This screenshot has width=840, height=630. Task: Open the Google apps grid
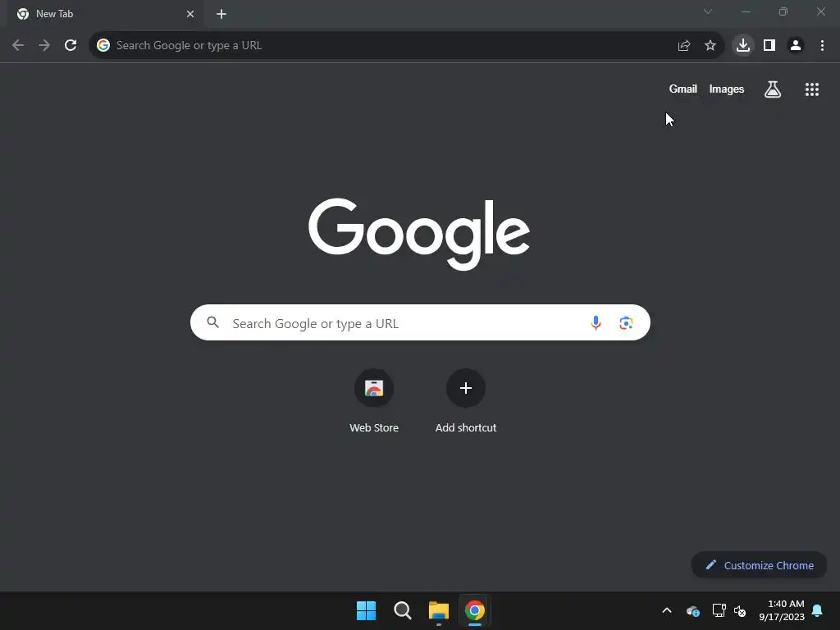812,89
